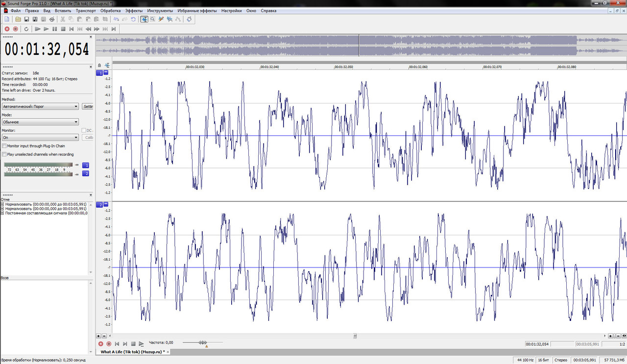
Task: Click the Pause button in transport bar
Action: tap(54, 29)
